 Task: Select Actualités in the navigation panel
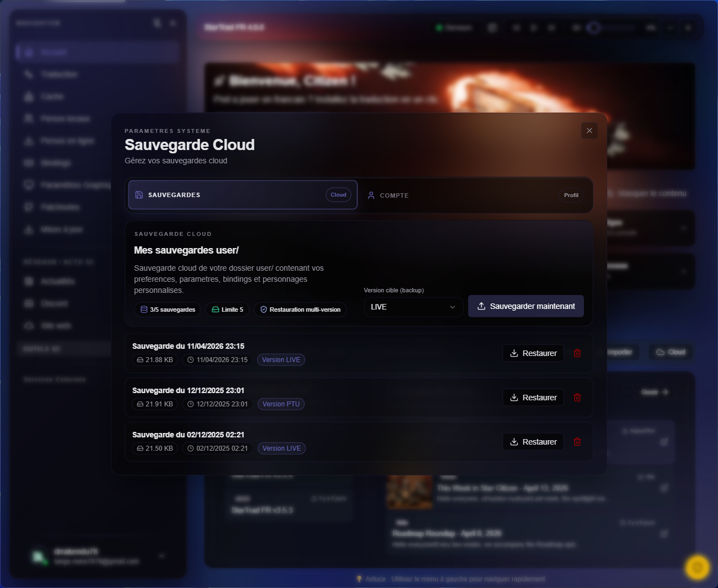[x=57, y=281]
